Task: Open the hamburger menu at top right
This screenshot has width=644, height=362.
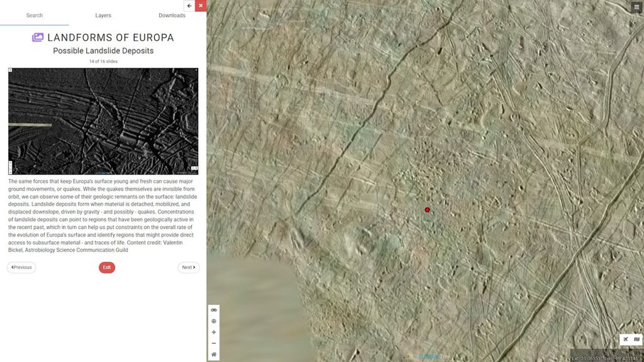Action: pos(637,6)
